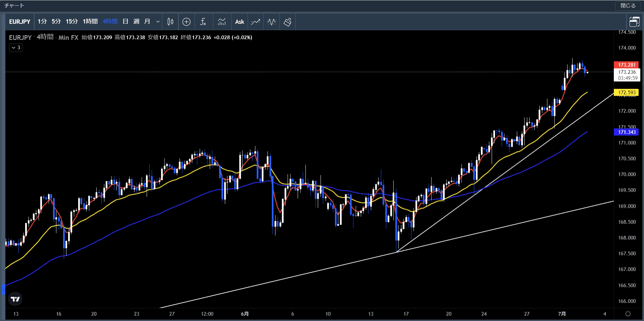Expand the collapsed indicator legend showing 3

click(16, 48)
